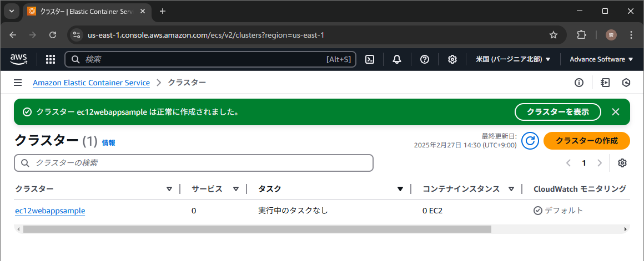Open the AWS home logo

coord(18,59)
